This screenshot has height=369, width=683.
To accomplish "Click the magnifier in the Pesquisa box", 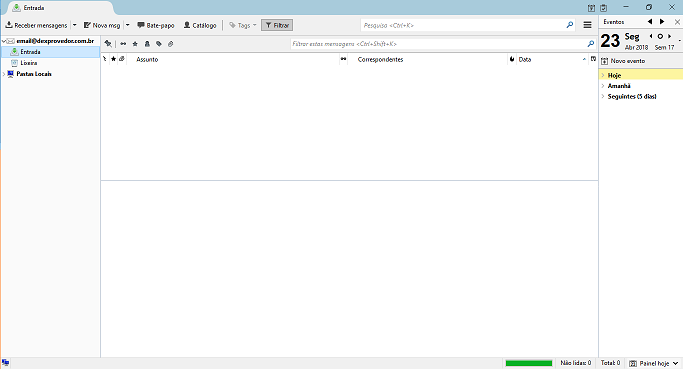I will [x=570, y=25].
